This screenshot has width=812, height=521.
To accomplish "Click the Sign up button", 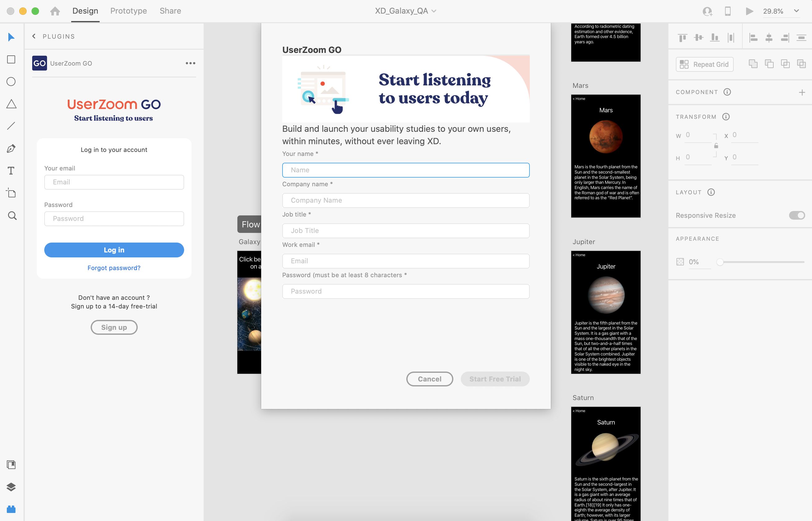I will (x=114, y=327).
